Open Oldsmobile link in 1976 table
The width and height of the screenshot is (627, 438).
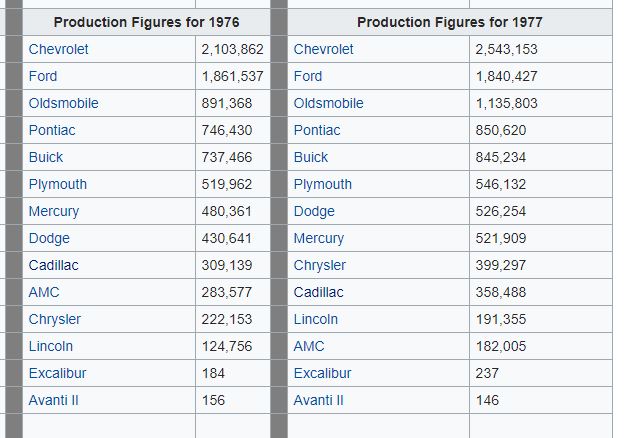pos(64,103)
